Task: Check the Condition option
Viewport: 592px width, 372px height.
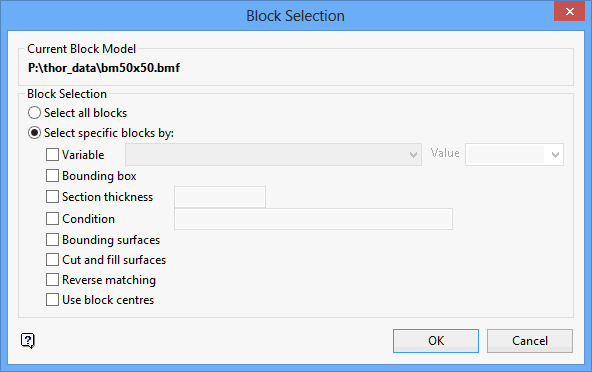Action: coord(52,219)
